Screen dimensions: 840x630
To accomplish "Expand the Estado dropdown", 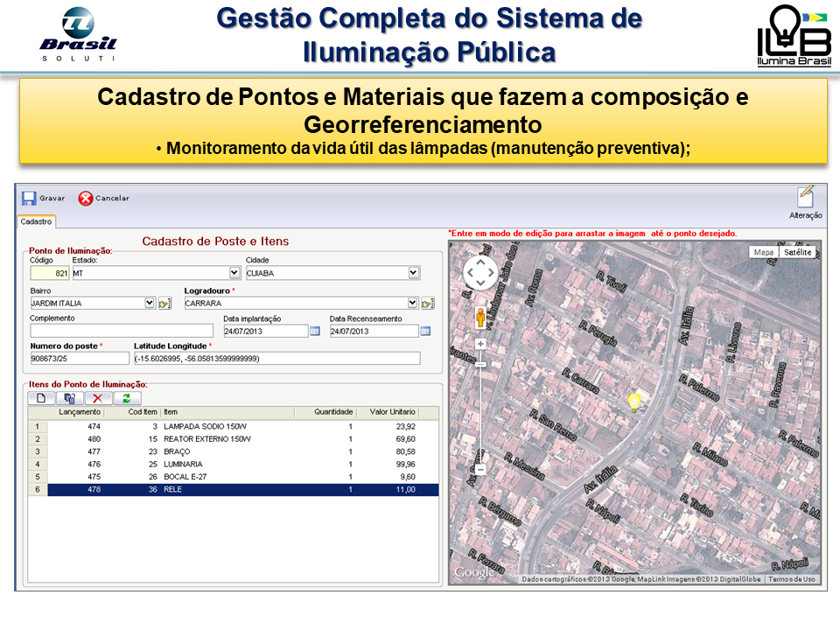I will pos(234,273).
